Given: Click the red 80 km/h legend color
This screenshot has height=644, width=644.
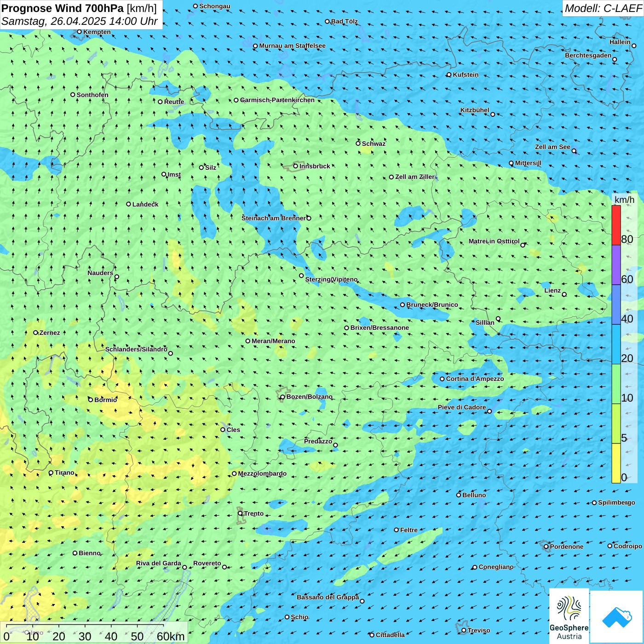Looking at the screenshot, I should point(616,225).
